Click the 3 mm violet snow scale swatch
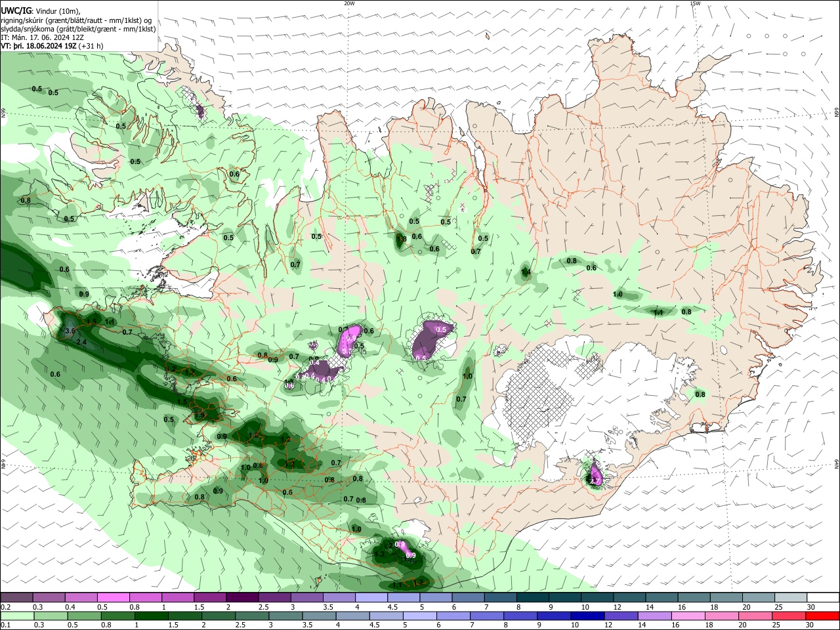Viewport: 840px width, 630px height. 306,598
